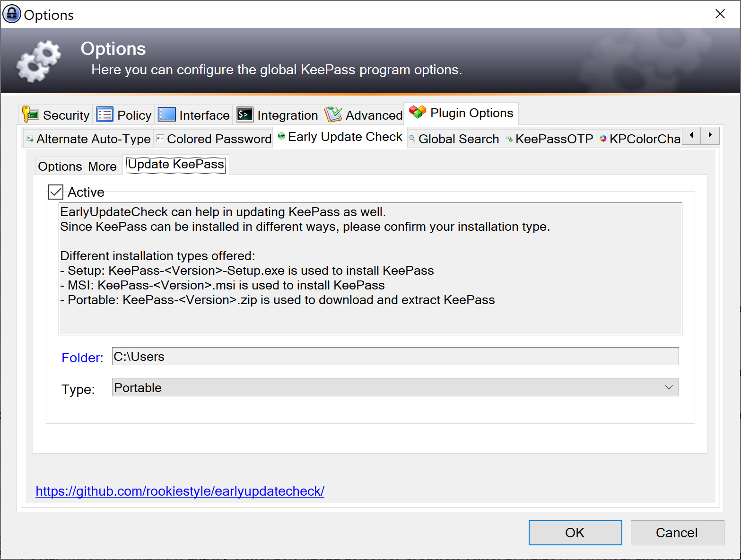Screen dimensions: 741x560
Task: Click the Security tab key icon
Action: [31, 114]
